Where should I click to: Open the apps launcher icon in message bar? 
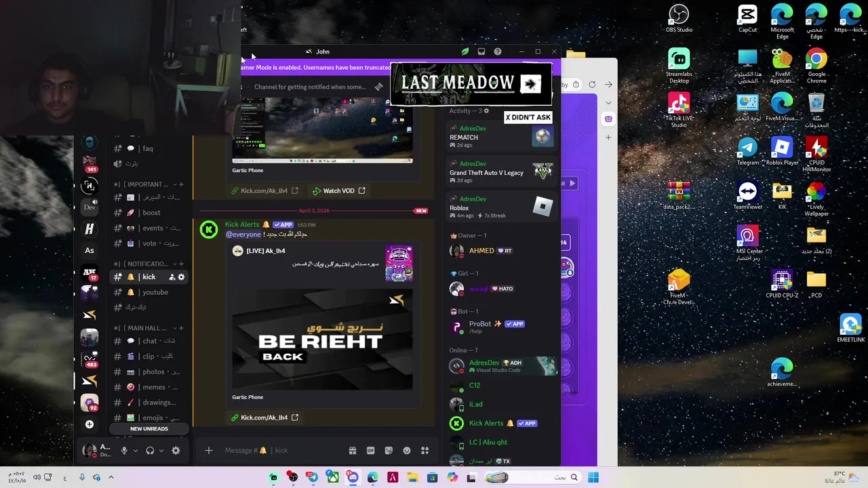425,450
